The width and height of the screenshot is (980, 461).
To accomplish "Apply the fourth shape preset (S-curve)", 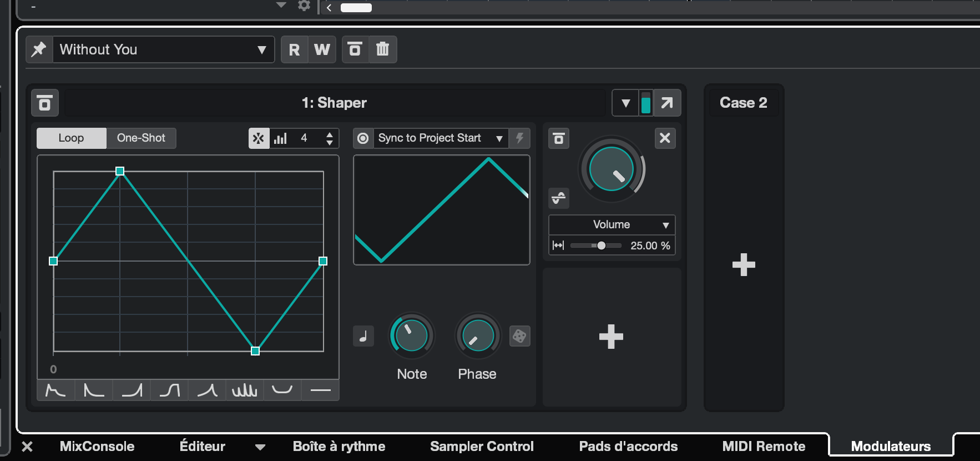I will click(169, 390).
